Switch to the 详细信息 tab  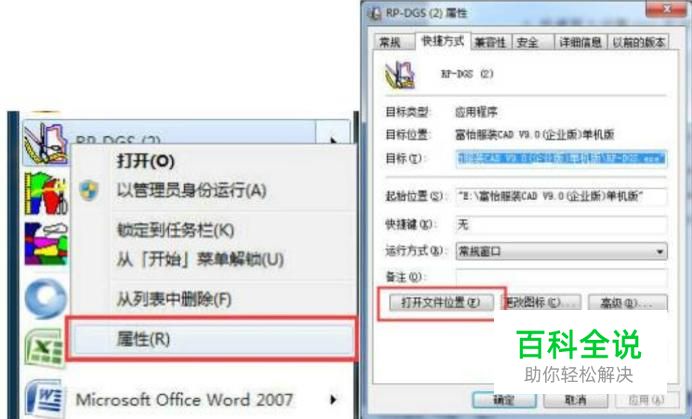click(580, 42)
